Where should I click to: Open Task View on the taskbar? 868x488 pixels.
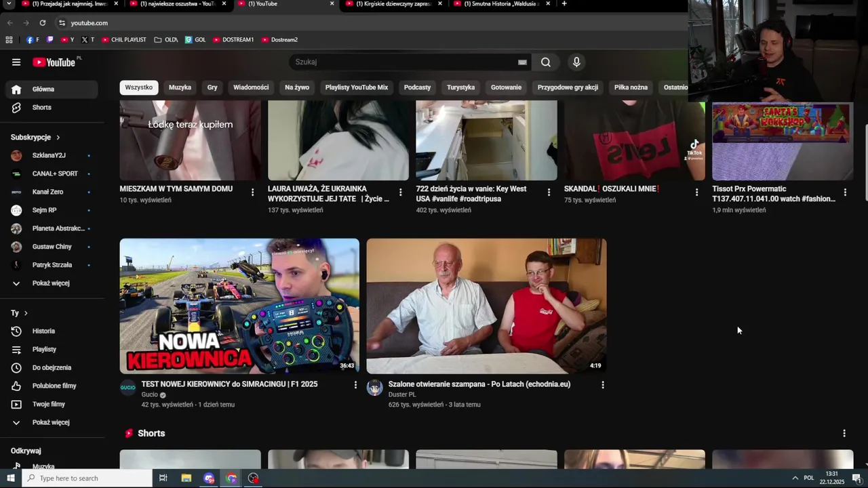coord(163,479)
